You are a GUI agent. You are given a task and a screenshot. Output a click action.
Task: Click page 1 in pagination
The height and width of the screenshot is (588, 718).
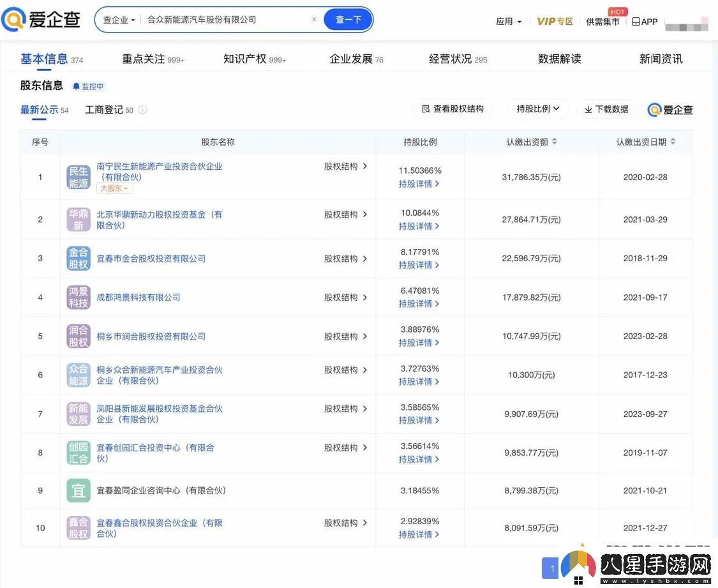(550, 568)
